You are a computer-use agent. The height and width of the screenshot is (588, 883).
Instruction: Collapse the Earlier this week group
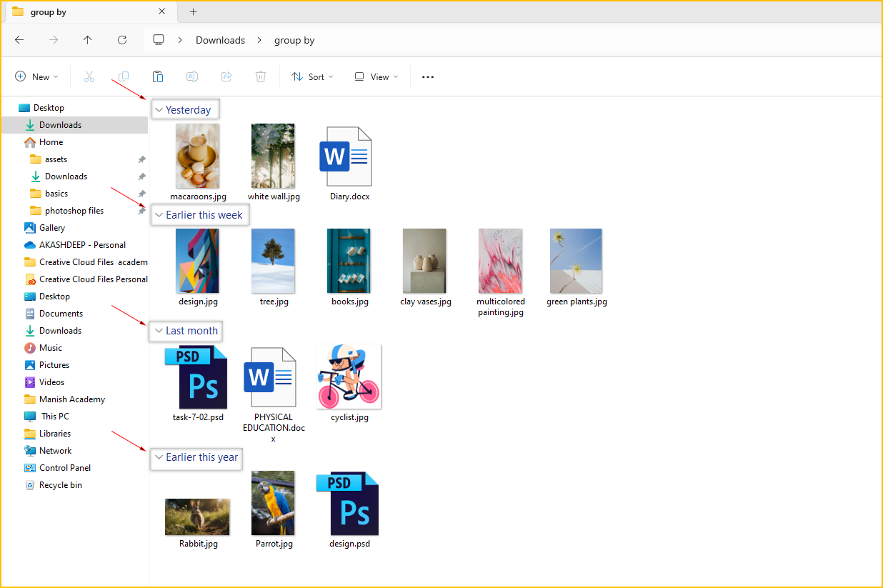pos(159,215)
